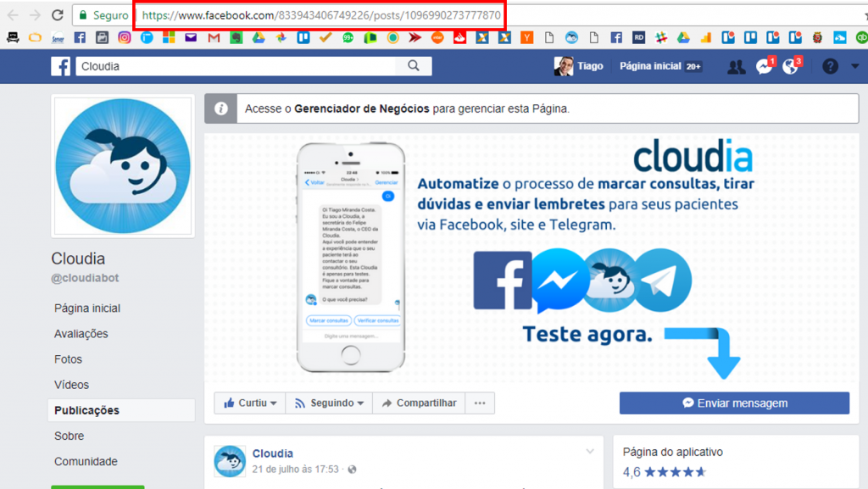Open the Seguindo following dropdown
Viewport: 868px width, 489px height.
[x=329, y=403]
